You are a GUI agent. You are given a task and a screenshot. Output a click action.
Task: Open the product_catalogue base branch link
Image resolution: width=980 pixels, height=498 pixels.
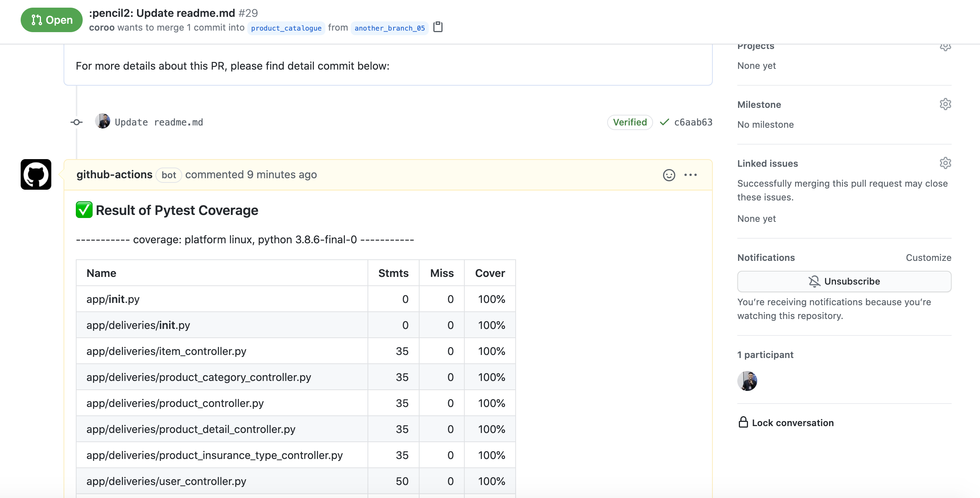tap(286, 28)
